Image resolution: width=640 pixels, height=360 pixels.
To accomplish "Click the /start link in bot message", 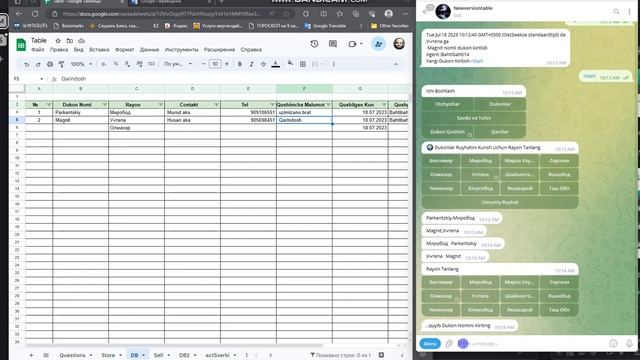I will click(x=477, y=61).
